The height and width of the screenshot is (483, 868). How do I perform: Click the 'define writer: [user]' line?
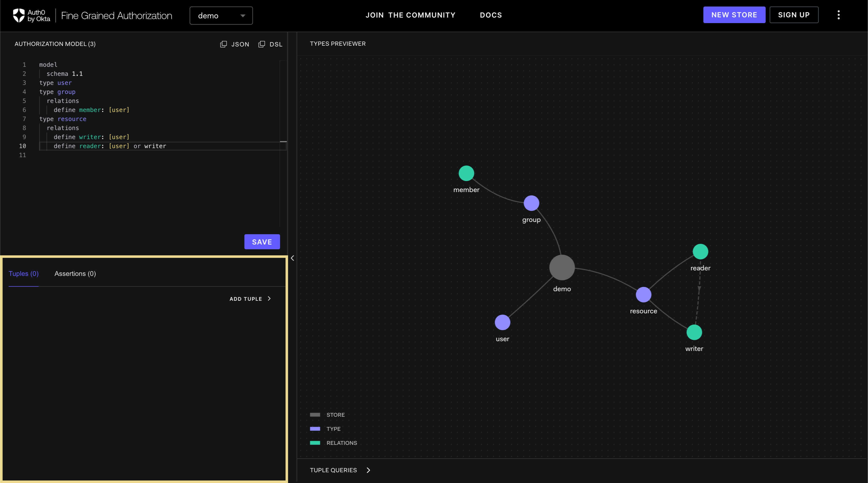coord(91,137)
